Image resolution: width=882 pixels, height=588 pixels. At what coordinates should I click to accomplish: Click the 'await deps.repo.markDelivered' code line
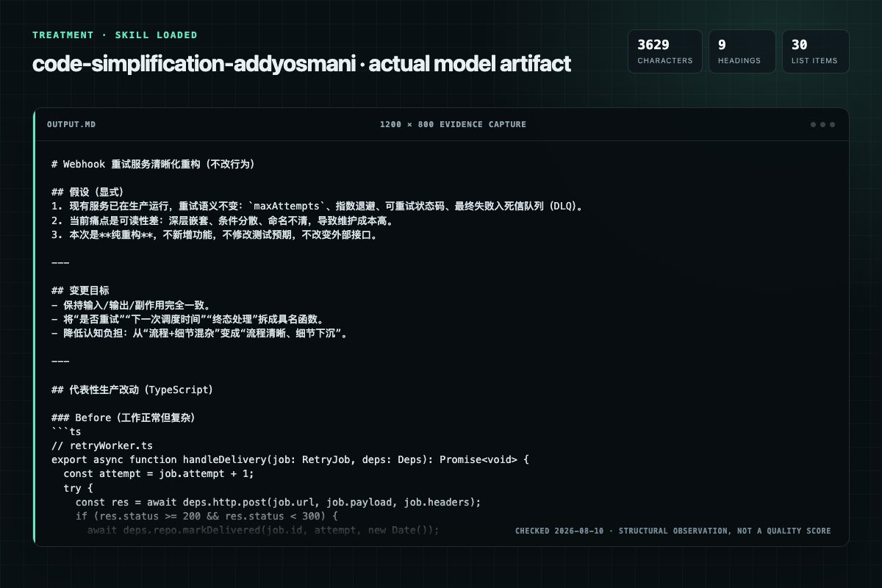pyautogui.click(x=263, y=530)
